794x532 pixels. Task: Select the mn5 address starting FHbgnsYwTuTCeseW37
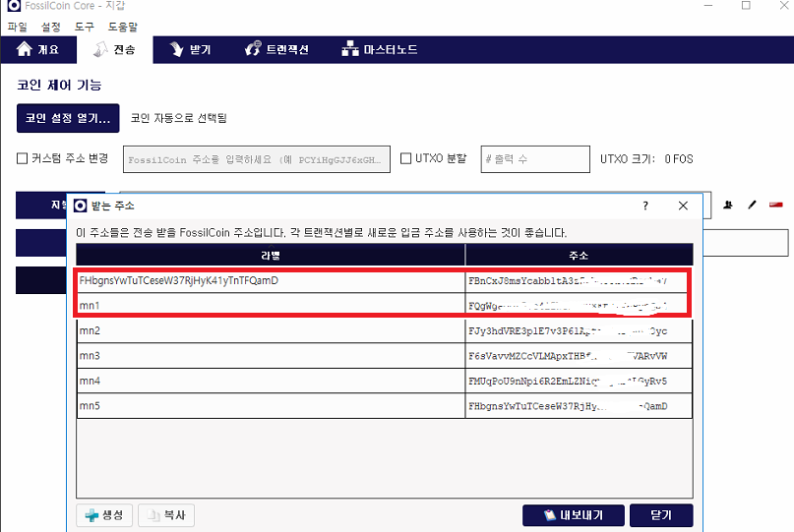579,406
